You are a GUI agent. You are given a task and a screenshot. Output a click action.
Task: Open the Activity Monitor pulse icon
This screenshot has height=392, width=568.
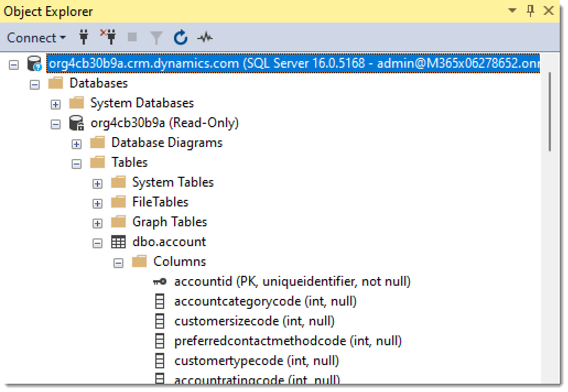coord(205,37)
